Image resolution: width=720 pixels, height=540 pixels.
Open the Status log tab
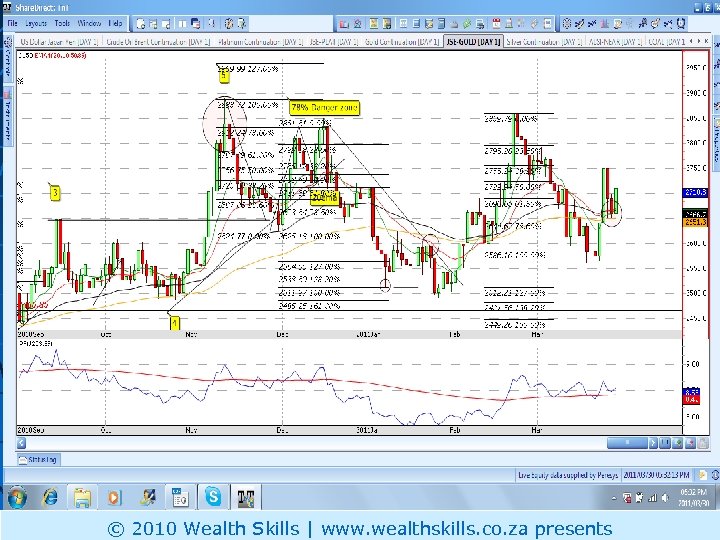pos(39,459)
